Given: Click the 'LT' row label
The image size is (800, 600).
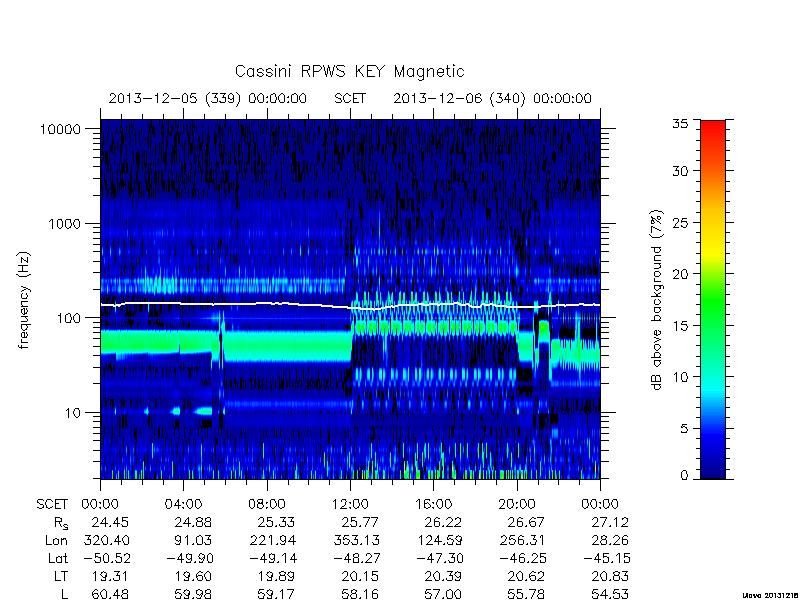Looking at the screenshot, I should (x=61, y=576).
